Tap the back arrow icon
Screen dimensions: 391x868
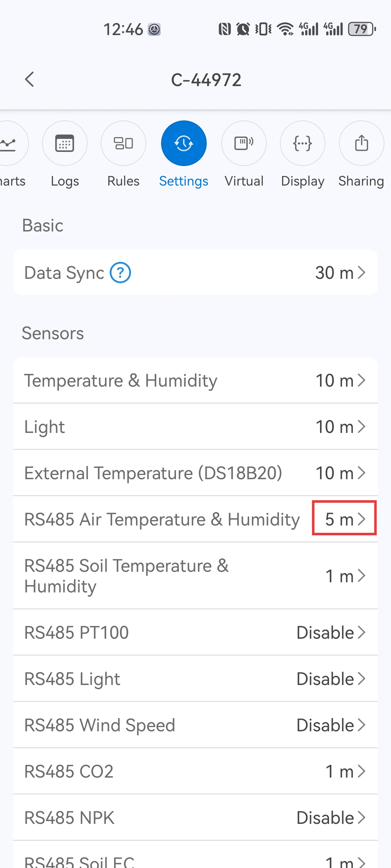[x=30, y=79]
